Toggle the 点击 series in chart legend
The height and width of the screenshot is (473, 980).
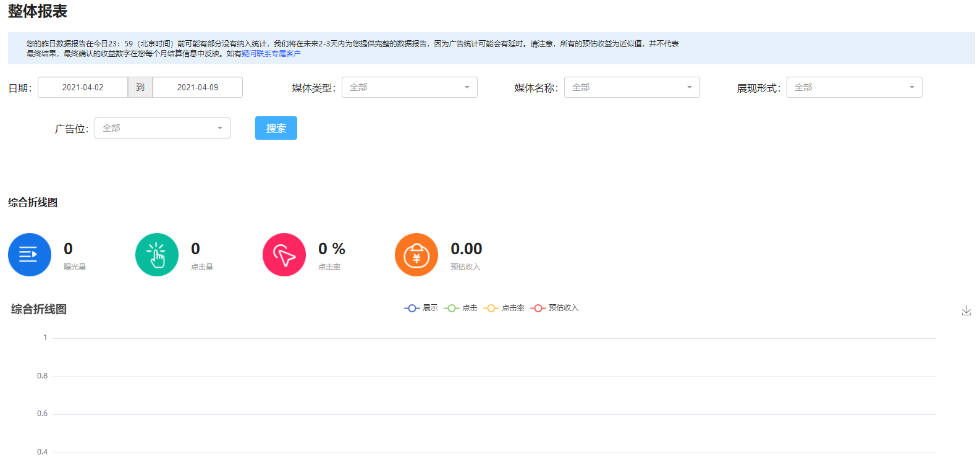(x=461, y=308)
